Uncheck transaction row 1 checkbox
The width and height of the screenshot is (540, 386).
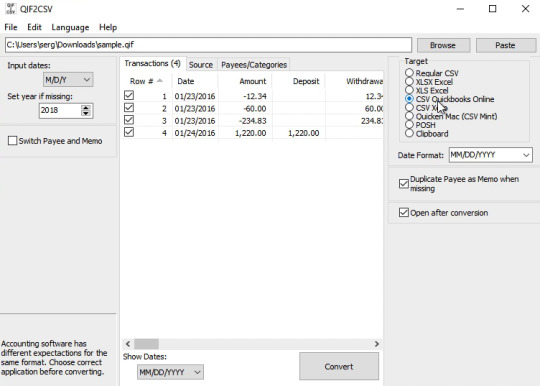pyautogui.click(x=129, y=95)
